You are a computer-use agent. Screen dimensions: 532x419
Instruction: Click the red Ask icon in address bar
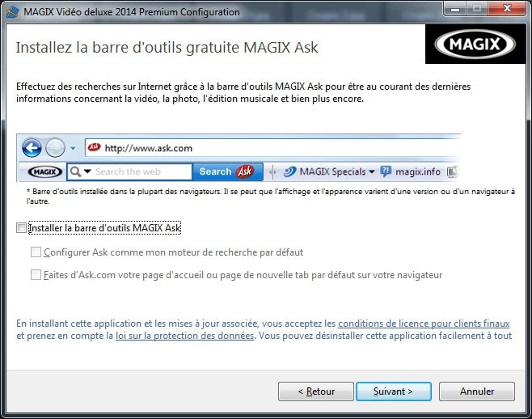pyautogui.click(x=94, y=148)
